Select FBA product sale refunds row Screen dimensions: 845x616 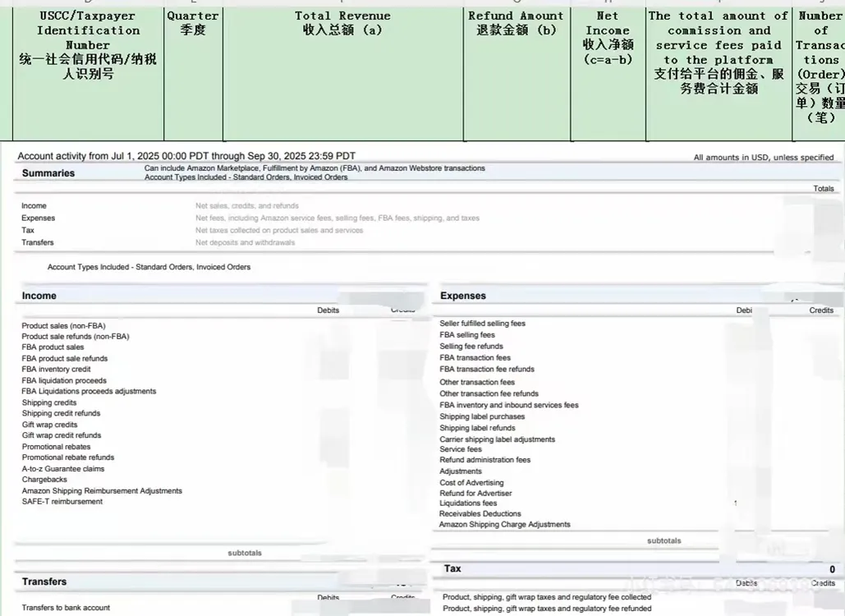(65, 358)
